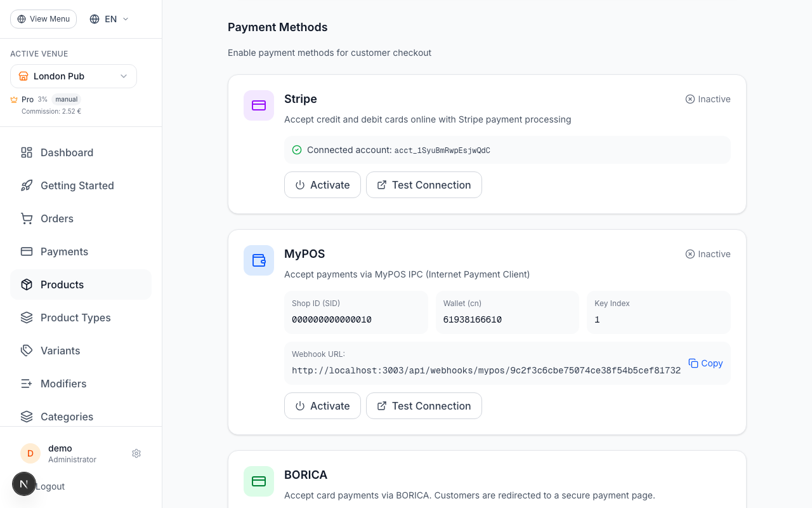Click the demo administrator avatar
Image resolution: width=812 pixels, height=508 pixels.
pos(30,453)
